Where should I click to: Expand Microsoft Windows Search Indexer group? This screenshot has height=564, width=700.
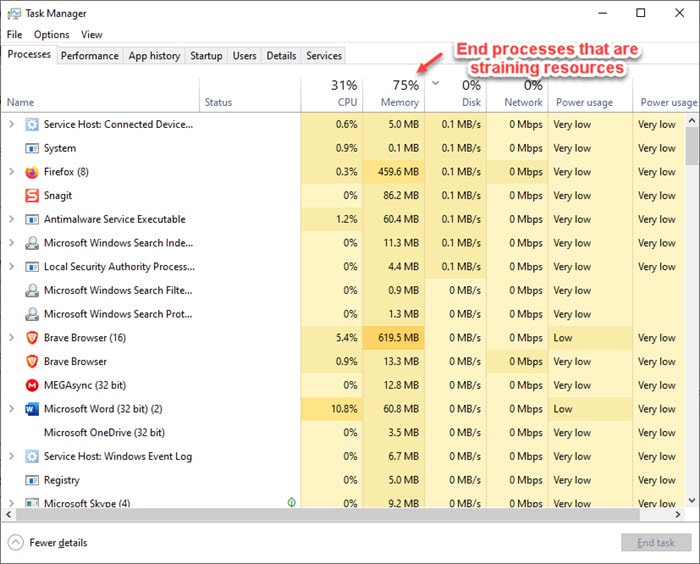12,242
